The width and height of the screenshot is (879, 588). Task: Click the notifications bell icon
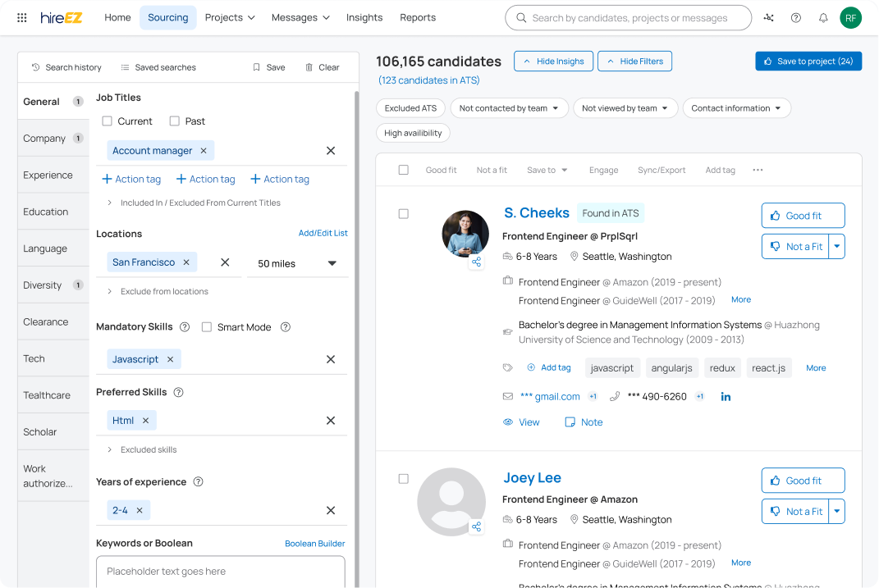click(x=823, y=17)
